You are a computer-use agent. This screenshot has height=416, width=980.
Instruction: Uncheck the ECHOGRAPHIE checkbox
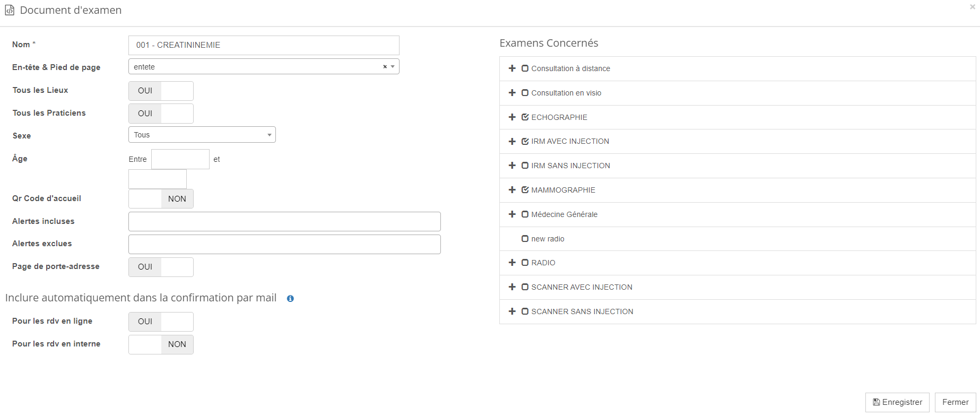coord(525,117)
